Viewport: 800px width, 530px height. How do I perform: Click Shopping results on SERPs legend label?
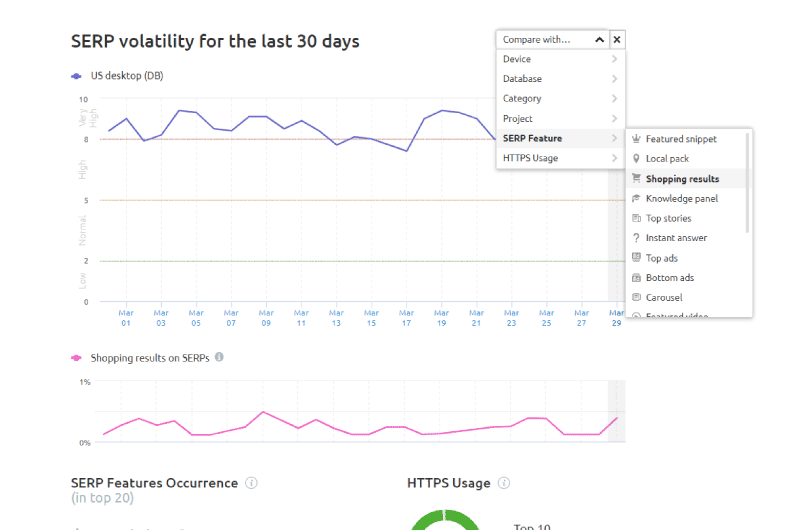pyautogui.click(x=150, y=358)
